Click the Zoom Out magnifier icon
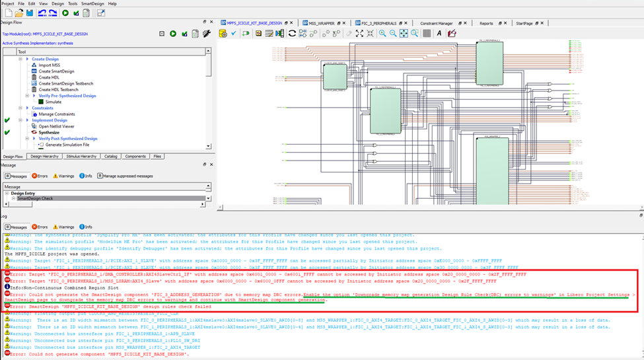The width and height of the screenshot is (644, 360). coord(393,33)
